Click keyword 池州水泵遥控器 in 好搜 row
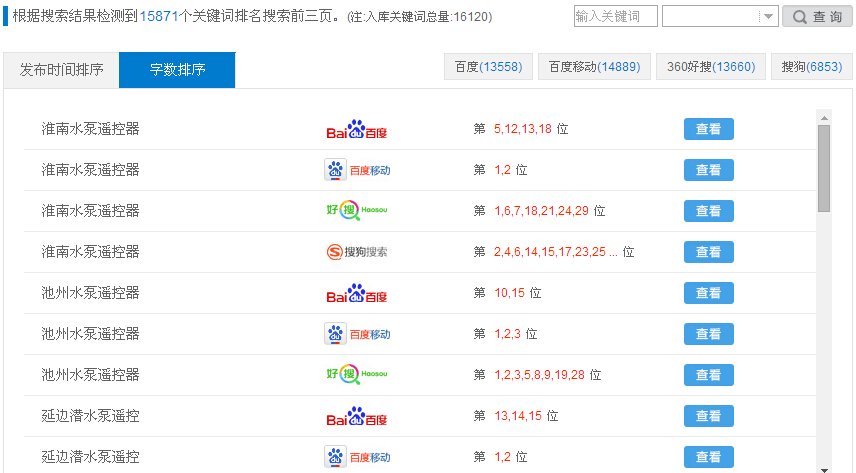 coord(91,375)
